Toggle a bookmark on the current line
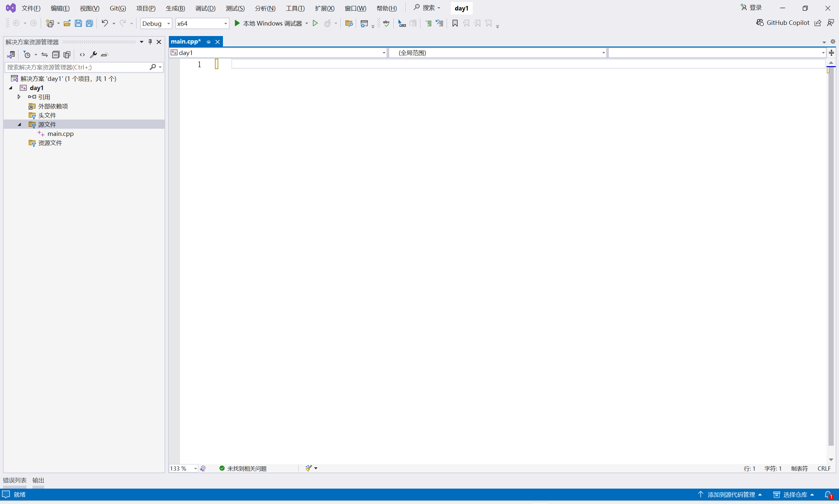Screen dimensions: 839x504 pyautogui.click(x=455, y=23)
